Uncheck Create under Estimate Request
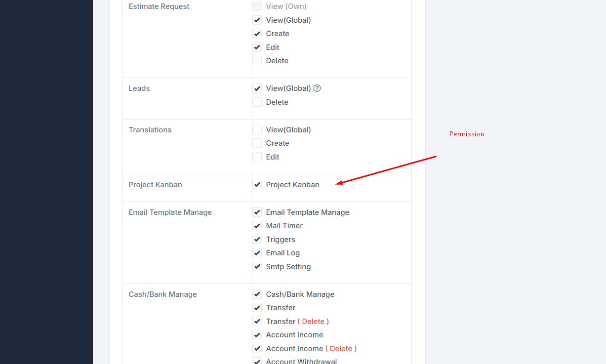Screen dimensions: 606x364 pyautogui.click(x=257, y=34)
